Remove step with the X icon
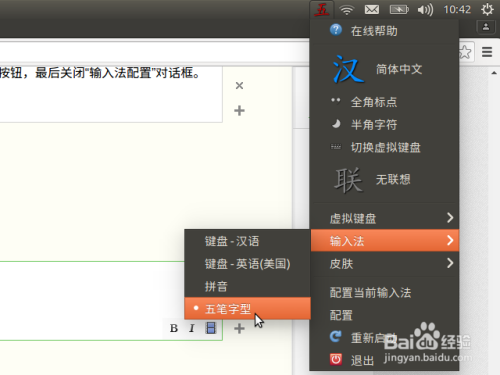This screenshot has height=375, width=500. tap(239, 86)
